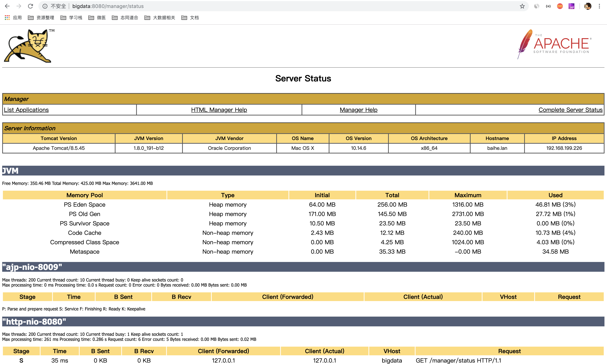Go back with the browser back arrow
The height and width of the screenshot is (364, 607).
(x=7, y=6)
